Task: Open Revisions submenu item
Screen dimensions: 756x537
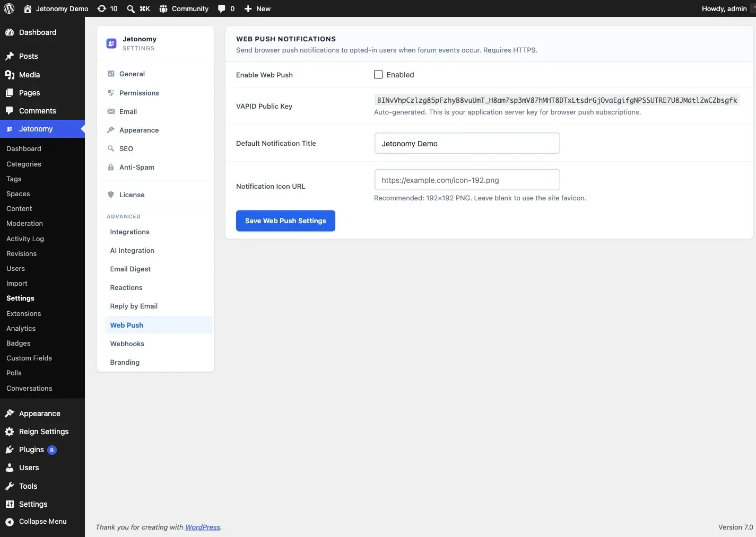Action: (x=21, y=253)
